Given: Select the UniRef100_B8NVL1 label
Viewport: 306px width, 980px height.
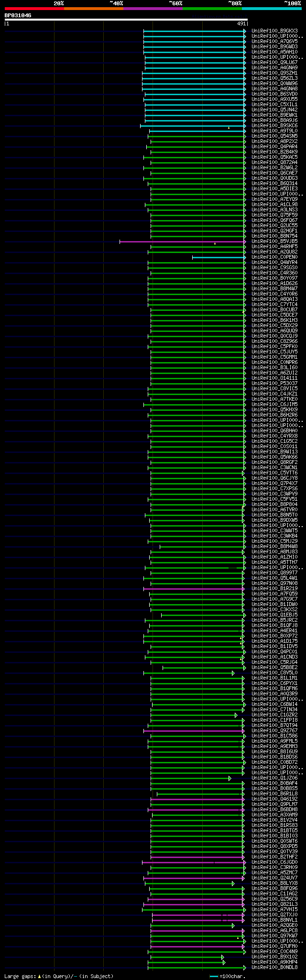Looking at the screenshot, I should point(274,920).
